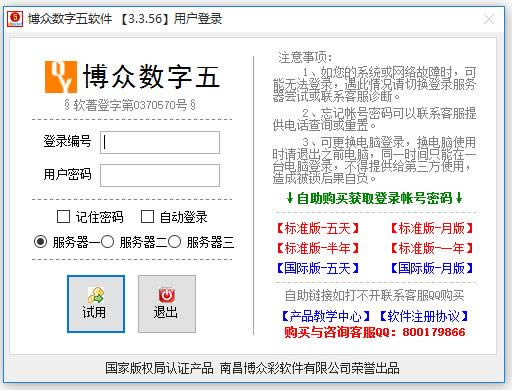Click the 自助链接如打不开联系客服QQ购买 text
The width and height of the screenshot is (512, 390).
tap(375, 295)
